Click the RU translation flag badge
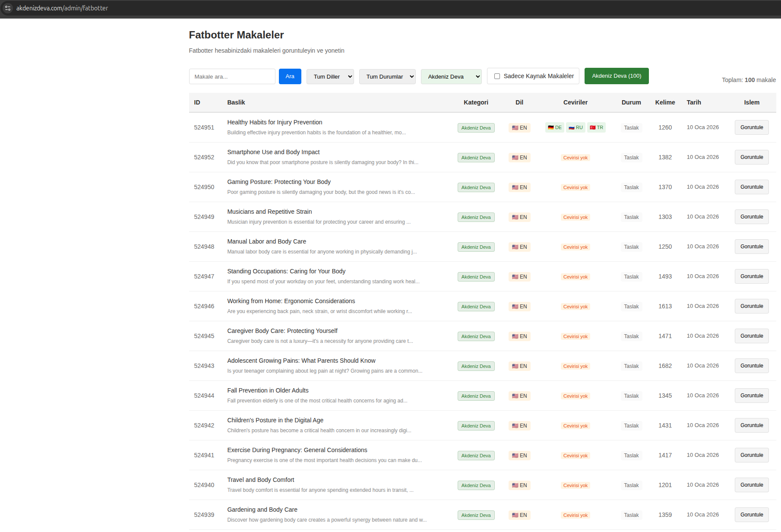The height and width of the screenshot is (532, 781). tap(575, 127)
